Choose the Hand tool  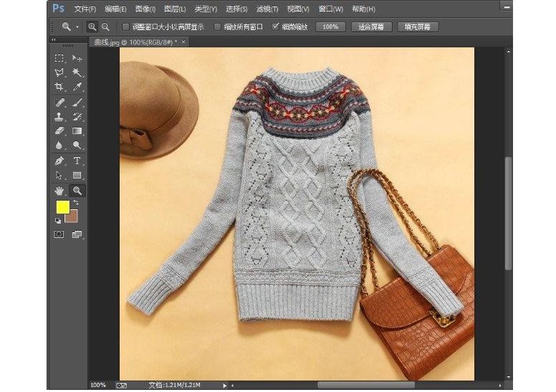point(59,191)
